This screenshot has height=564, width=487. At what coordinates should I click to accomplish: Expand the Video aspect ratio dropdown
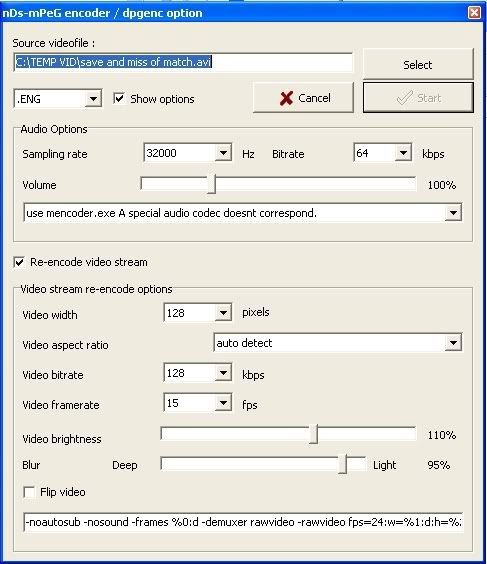(x=453, y=343)
